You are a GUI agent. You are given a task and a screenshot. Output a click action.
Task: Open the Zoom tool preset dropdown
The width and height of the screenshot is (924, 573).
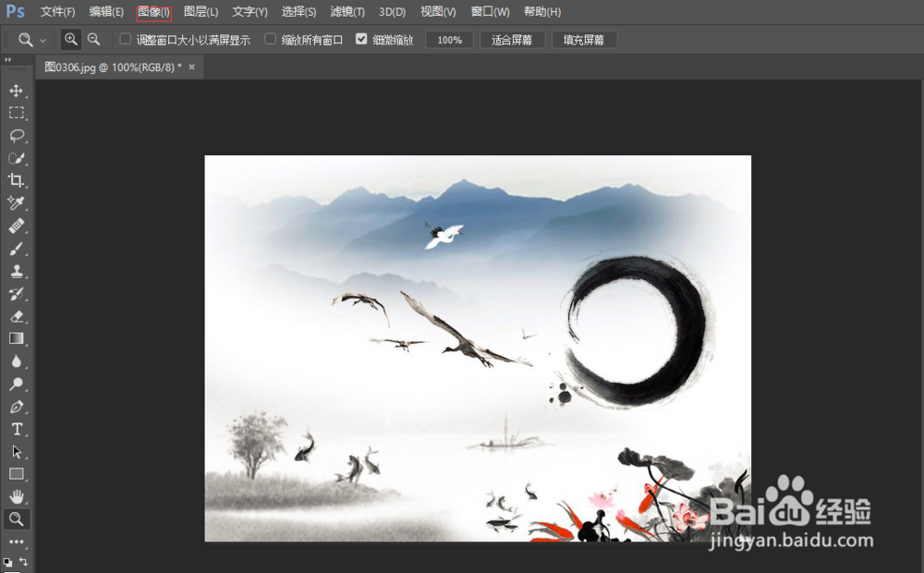[x=43, y=41]
